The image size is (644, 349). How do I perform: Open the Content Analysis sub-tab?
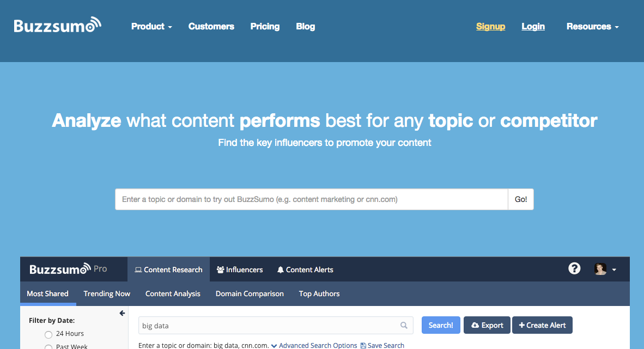pyautogui.click(x=173, y=293)
